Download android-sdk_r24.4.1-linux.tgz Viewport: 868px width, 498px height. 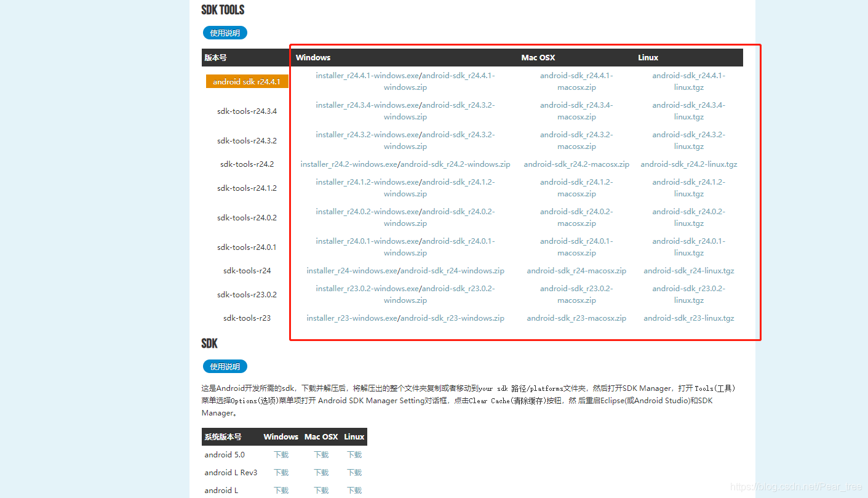click(689, 81)
